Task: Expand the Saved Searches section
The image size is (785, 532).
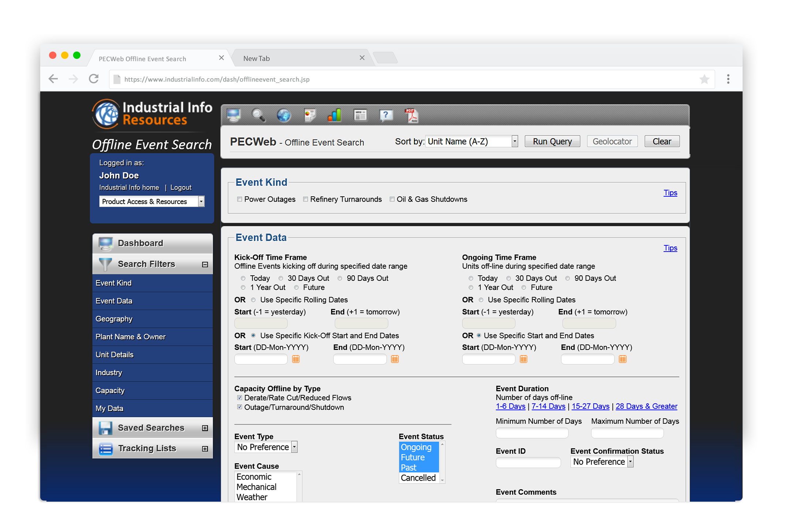Action: (205, 428)
